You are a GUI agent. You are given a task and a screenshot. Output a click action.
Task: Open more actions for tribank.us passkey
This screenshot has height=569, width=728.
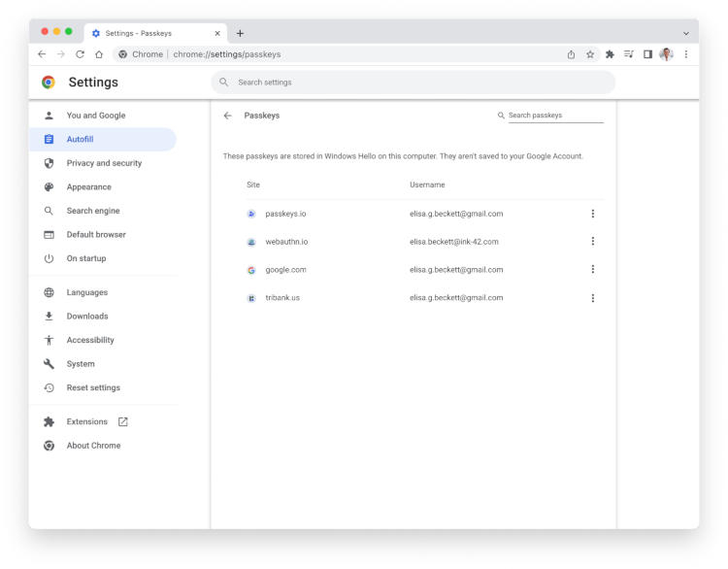coord(592,298)
